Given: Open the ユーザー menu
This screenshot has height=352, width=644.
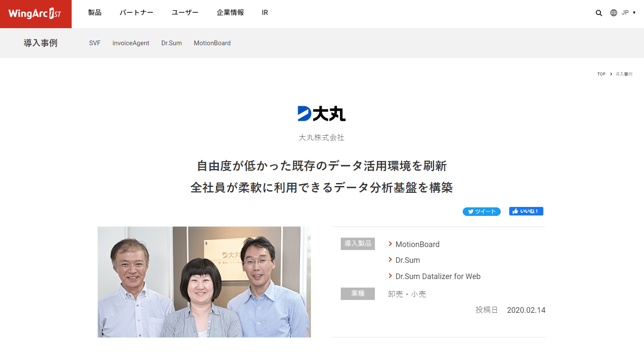Looking at the screenshot, I should tap(185, 13).
